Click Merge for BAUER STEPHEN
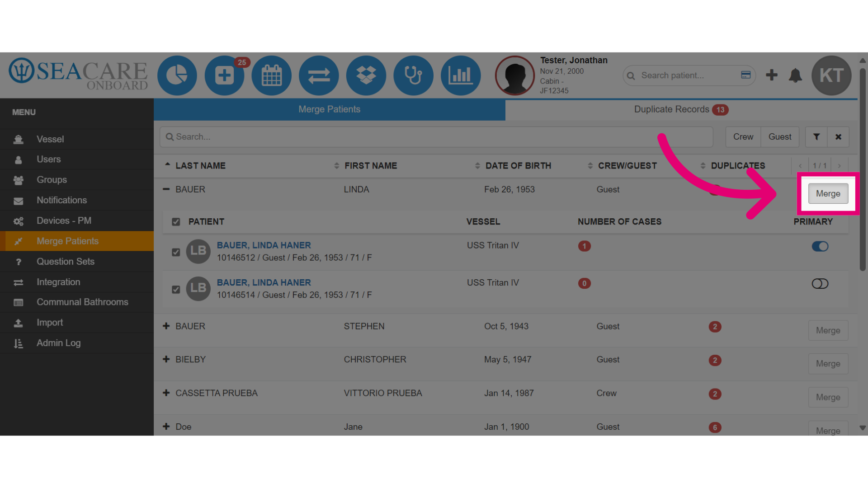 pyautogui.click(x=828, y=330)
